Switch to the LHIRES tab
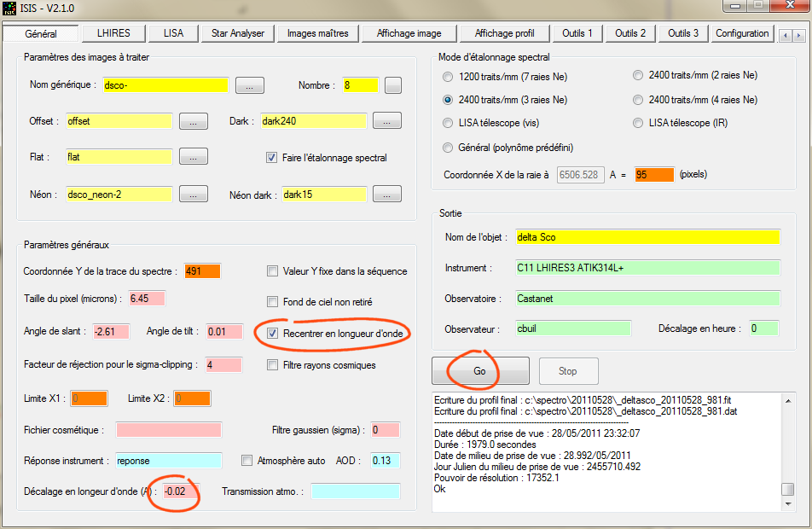Screen dimensions: 812x529 pyautogui.click(x=113, y=33)
